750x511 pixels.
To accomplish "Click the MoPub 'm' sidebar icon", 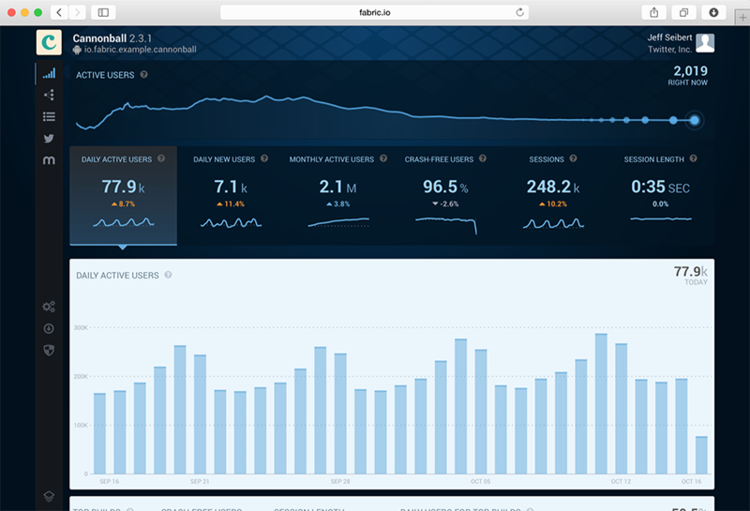I will click(x=48, y=161).
